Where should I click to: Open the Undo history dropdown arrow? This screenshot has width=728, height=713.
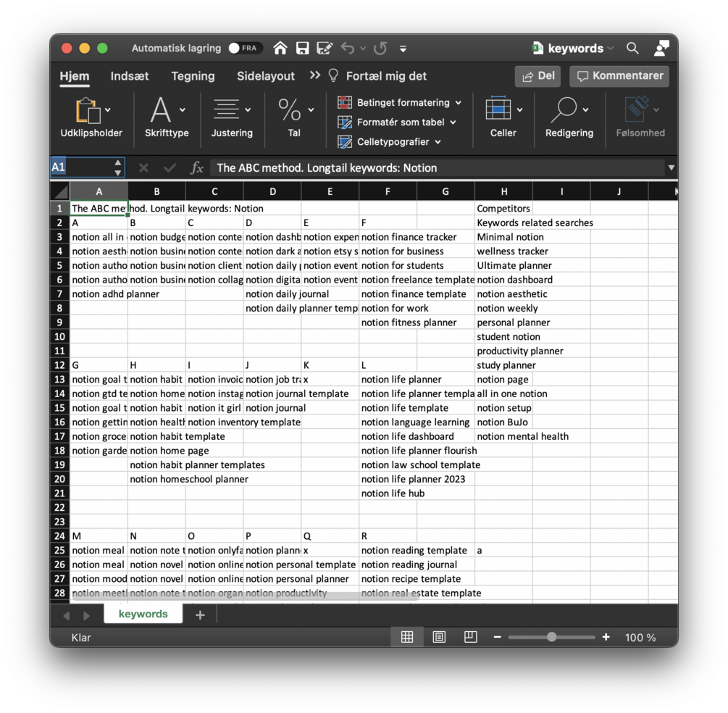(363, 49)
